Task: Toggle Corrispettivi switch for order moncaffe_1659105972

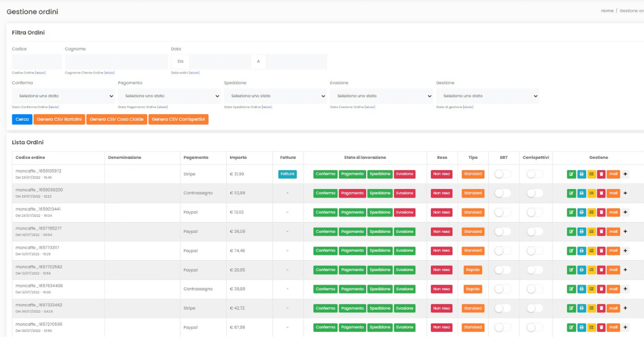Action: 535,174
